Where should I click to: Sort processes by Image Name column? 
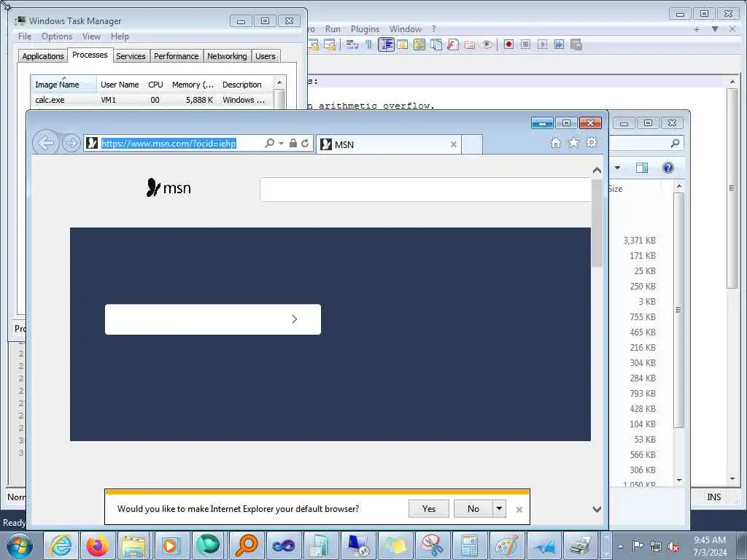(x=64, y=85)
